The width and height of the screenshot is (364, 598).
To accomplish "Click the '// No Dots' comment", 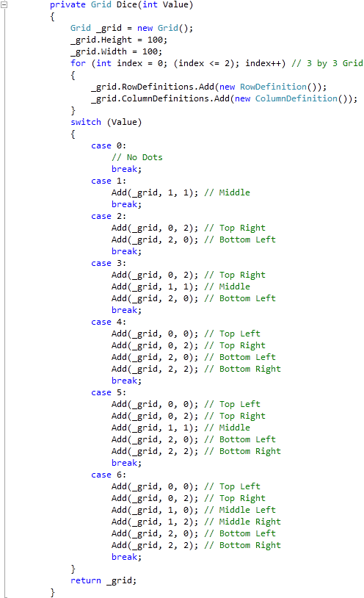I will pos(136,157).
